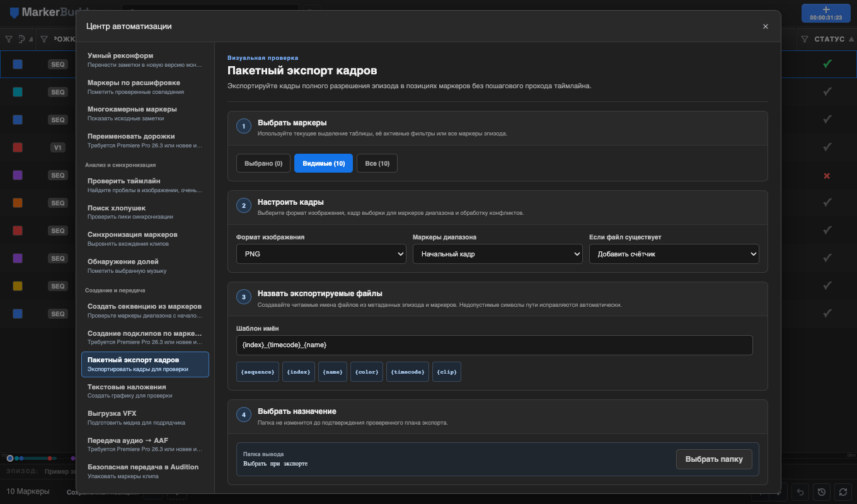The width and height of the screenshot is (857, 504).
Task: Open the Формат изображения PNG dropdown
Action: [321, 254]
